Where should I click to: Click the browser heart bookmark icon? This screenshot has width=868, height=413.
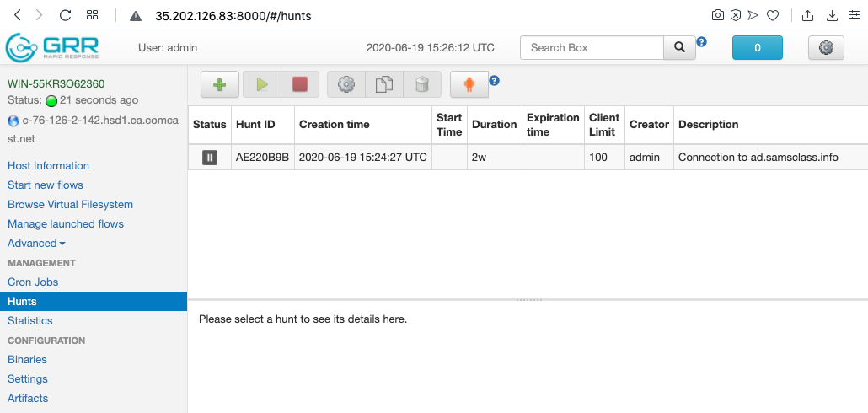click(x=773, y=15)
